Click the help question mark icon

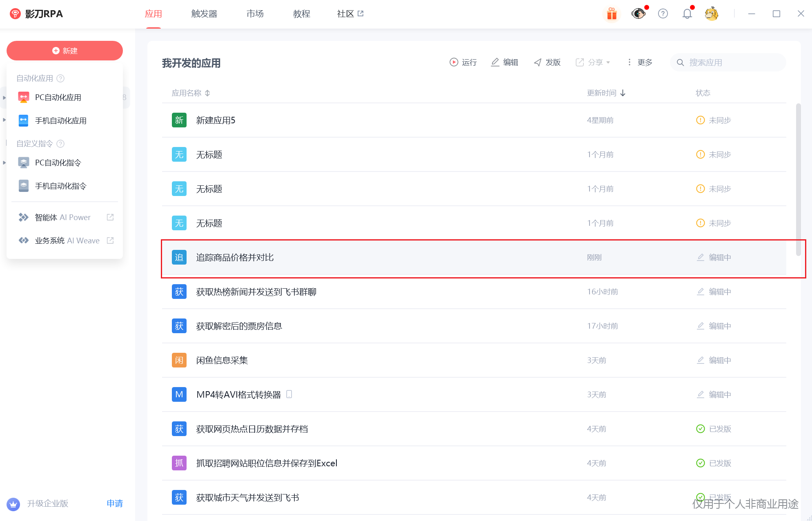click(663, 14)
